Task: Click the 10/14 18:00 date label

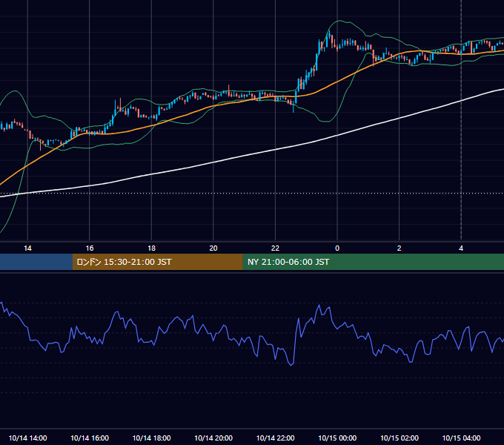Action: [151, 438]
